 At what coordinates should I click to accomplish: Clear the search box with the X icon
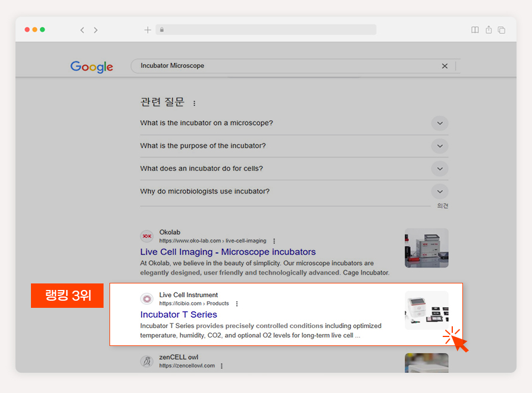click(445, 66)
